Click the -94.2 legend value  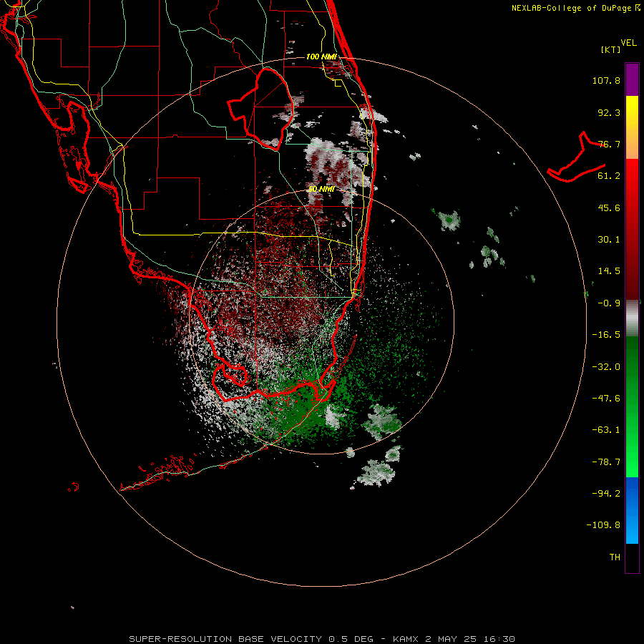(606, 494)
